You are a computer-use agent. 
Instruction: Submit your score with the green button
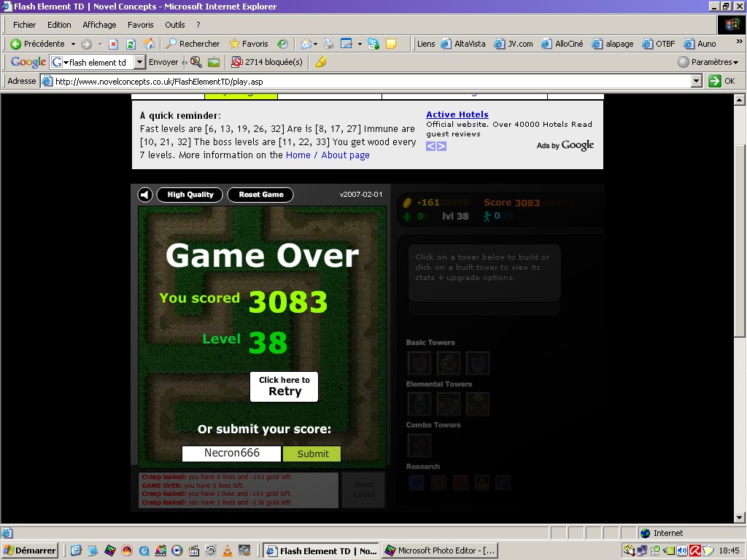(312, 454)
